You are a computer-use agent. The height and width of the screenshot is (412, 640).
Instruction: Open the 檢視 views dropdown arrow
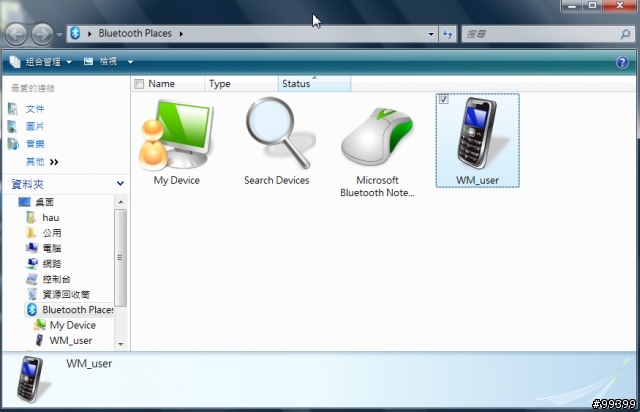coord(130,62)
